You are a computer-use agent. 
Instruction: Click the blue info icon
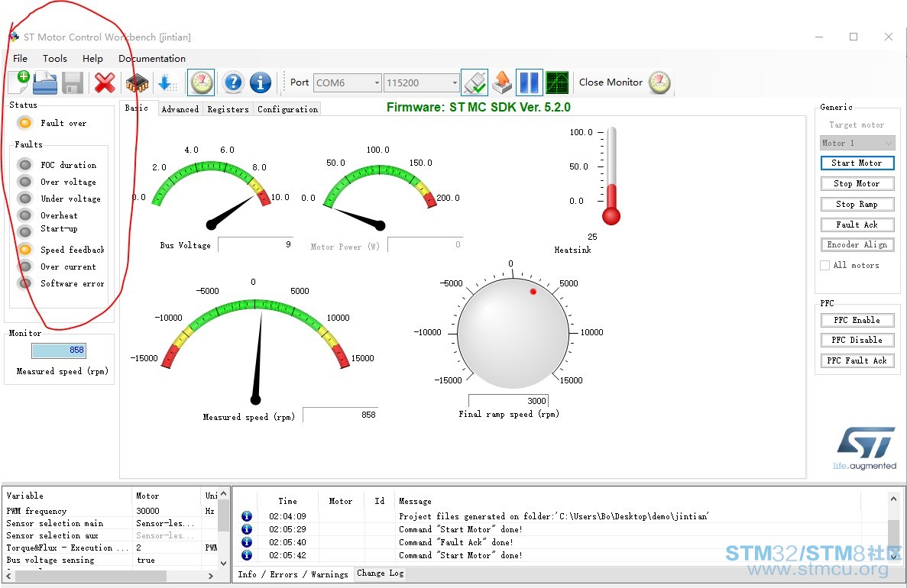(261, 82)
